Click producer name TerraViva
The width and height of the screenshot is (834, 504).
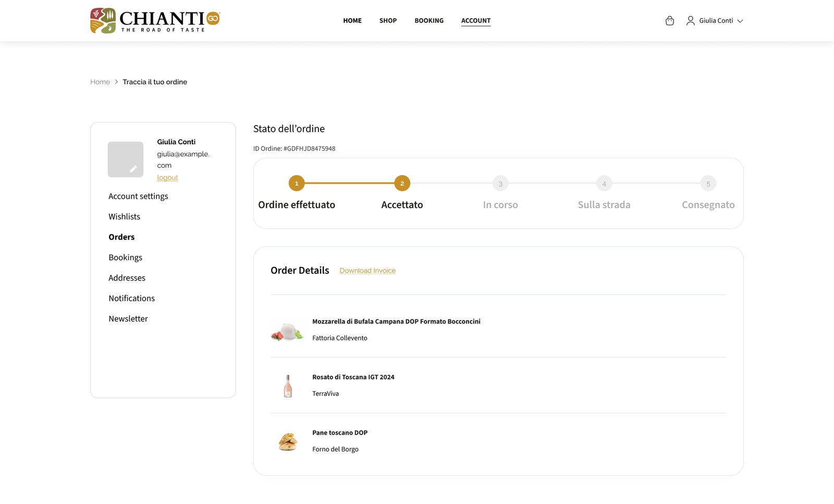tap(325, 394)
